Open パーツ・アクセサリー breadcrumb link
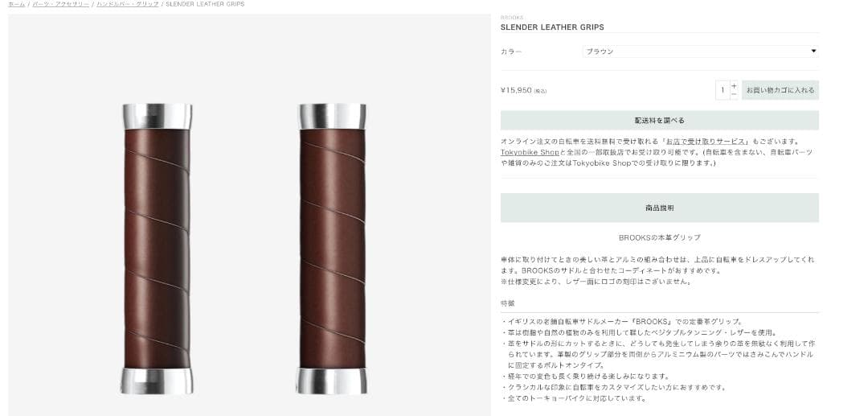This screenshot has height=416, width=868. pyautogui.click(x=61, y=4)
